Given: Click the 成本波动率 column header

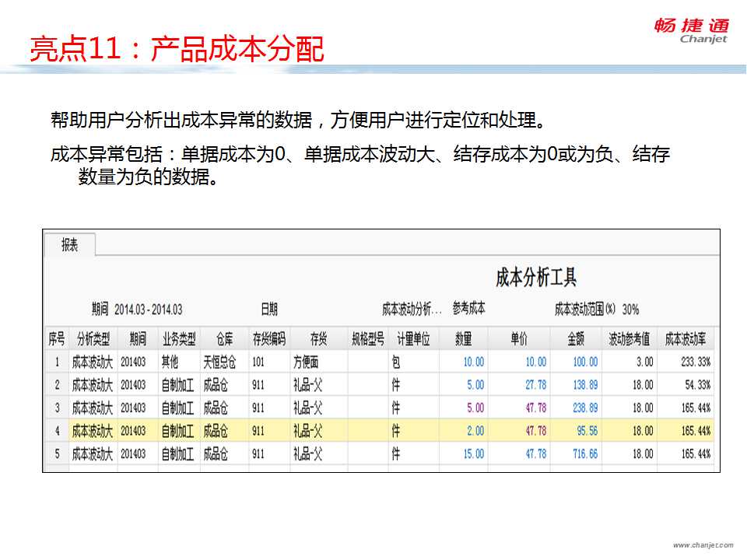Looking at the screenshot, I should click(686, 338).
